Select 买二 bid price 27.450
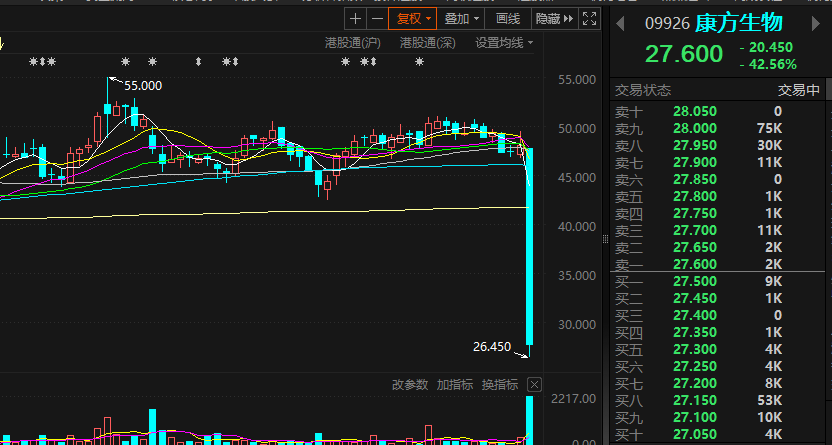 [695, 298]
